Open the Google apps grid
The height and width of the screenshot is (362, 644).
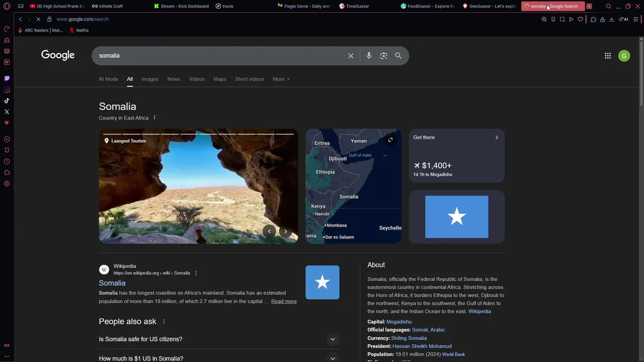point(608,56)
